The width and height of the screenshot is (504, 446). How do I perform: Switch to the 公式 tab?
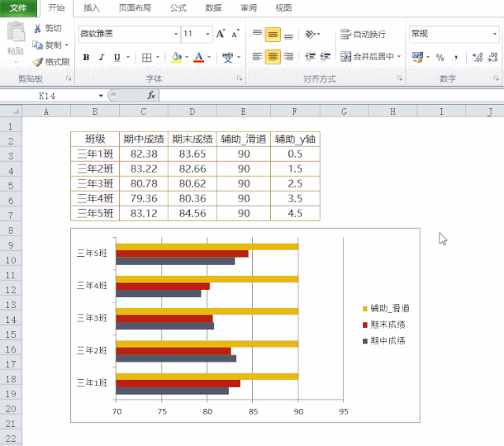click(179, 8)
